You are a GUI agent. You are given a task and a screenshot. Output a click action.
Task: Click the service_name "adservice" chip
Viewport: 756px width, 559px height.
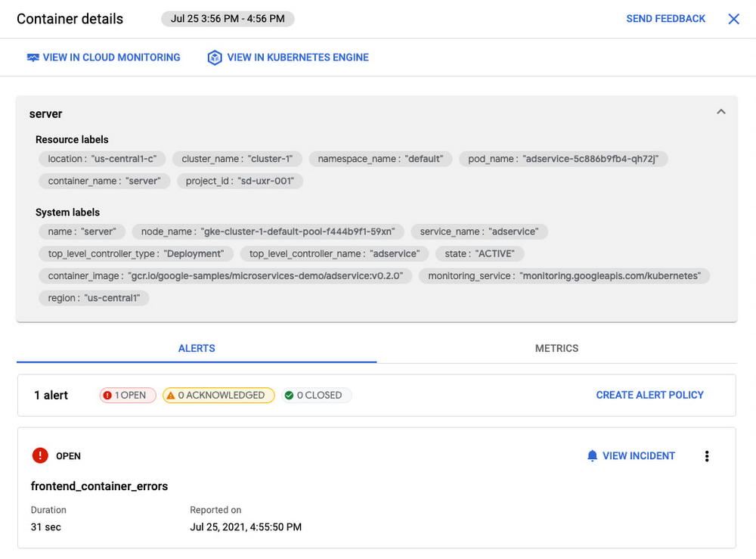click(x=479, y=231)
